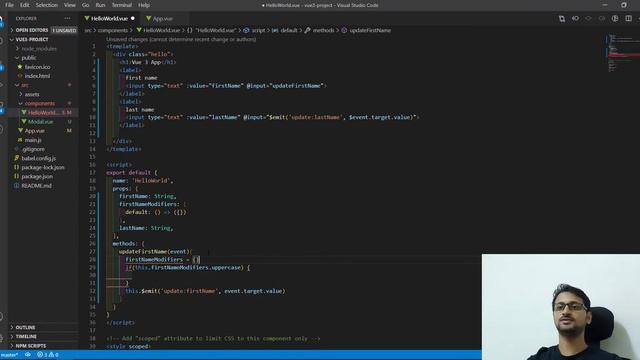The height and width of the screenshot is (360, 640).
Task: Click breadcrumb 'components'
Action: pos(113,30)
